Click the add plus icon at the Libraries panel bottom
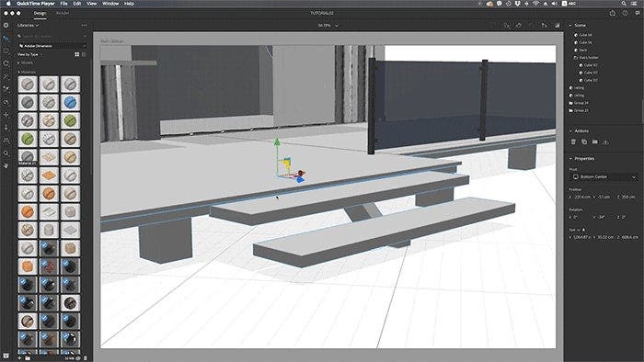This screenshot has height=362, width=644. [x=19, y=358]
